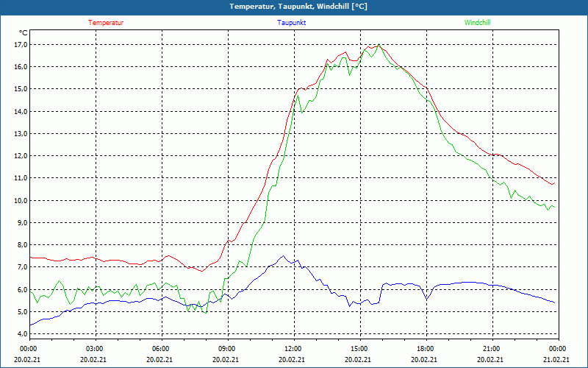Click the red Temperatur legend label

click(106, 23)
